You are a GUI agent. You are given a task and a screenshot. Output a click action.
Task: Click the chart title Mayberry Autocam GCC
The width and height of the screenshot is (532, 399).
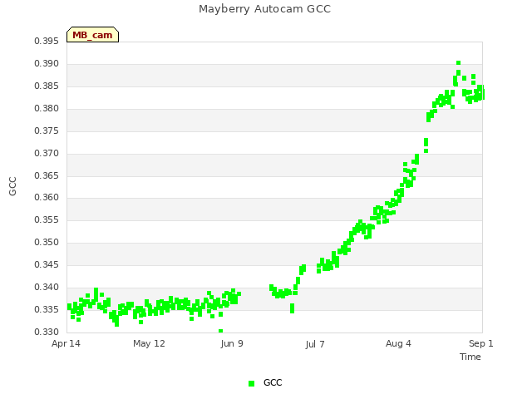(x=264, y=9)
